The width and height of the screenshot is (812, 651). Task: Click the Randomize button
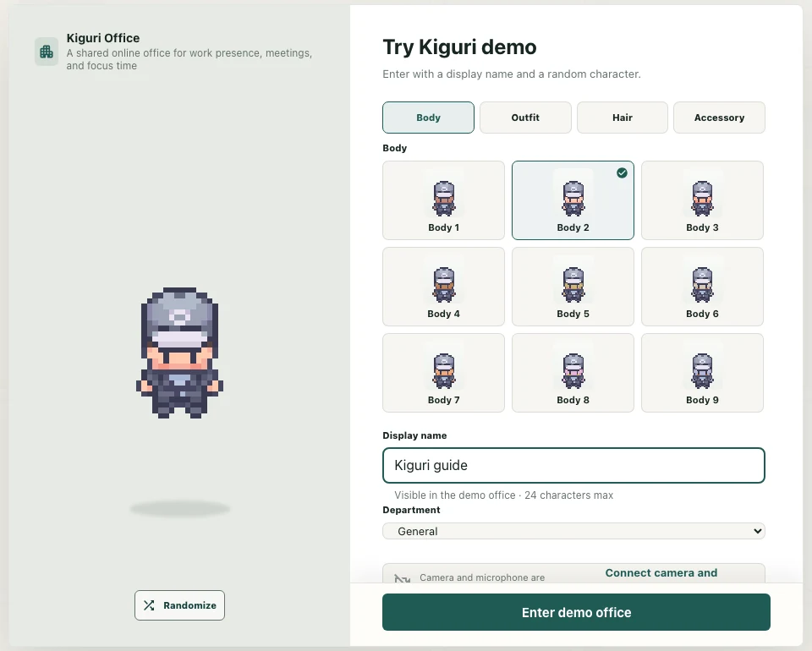tap(179, 605)
